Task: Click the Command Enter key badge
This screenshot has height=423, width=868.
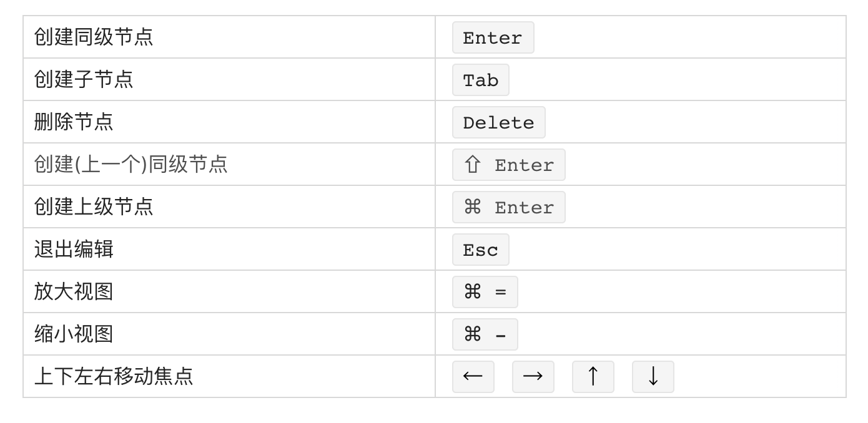Action: click(x=509, y=207)
